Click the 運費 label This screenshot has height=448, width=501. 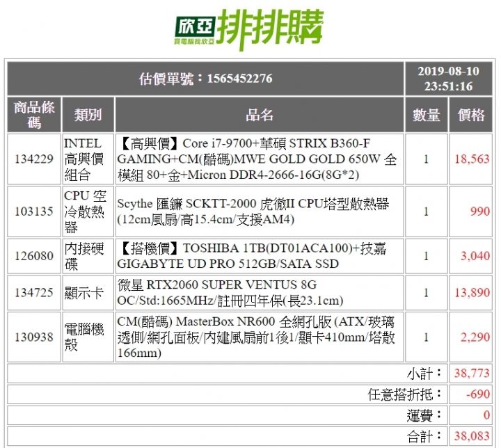tap(424, 415)
